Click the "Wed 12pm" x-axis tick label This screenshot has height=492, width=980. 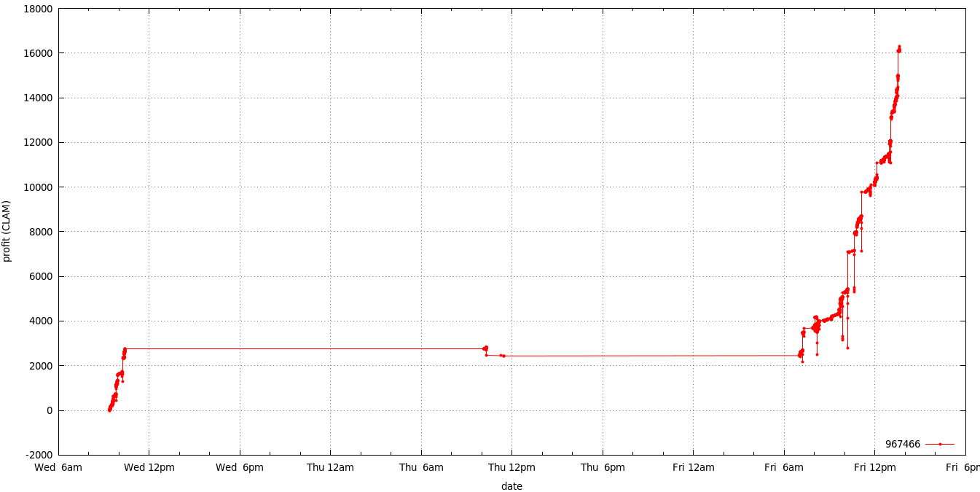point(149,467)
